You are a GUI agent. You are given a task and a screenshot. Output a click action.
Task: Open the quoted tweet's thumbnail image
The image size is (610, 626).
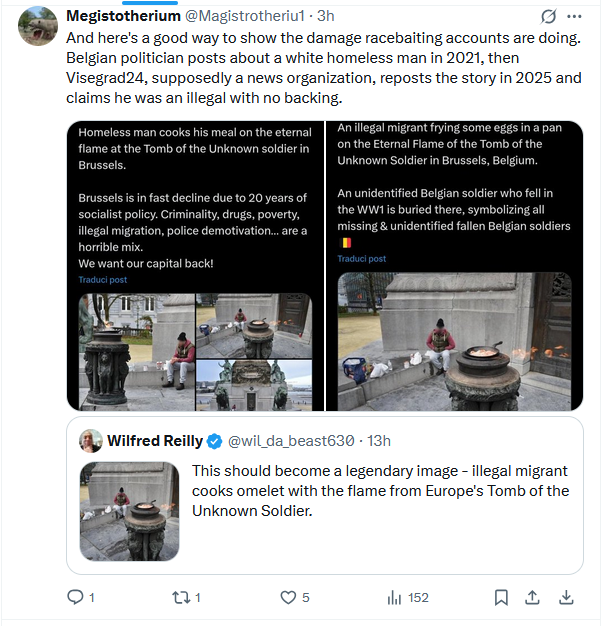point(129,510)
